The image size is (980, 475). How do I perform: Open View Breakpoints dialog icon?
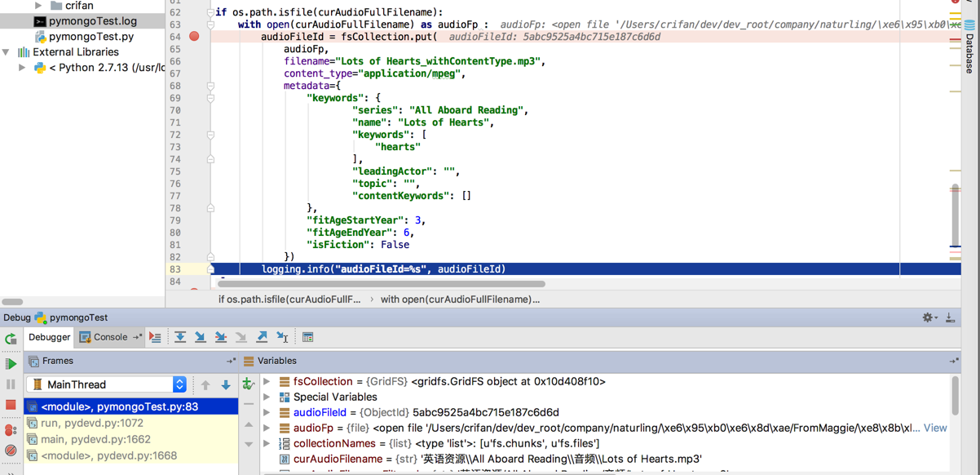coord(11,430)
